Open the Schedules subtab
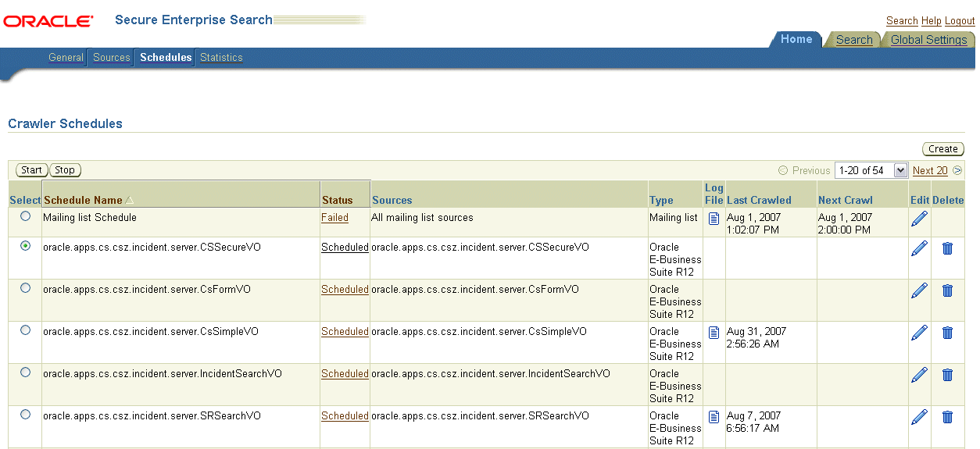The height and width of the screenshot is (449, 980). tap(166, 57)
